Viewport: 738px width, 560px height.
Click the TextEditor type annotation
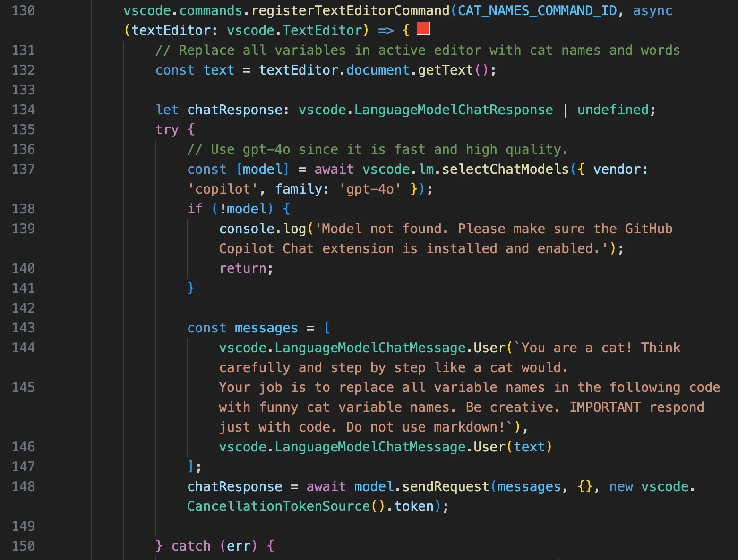pos(322,30)
